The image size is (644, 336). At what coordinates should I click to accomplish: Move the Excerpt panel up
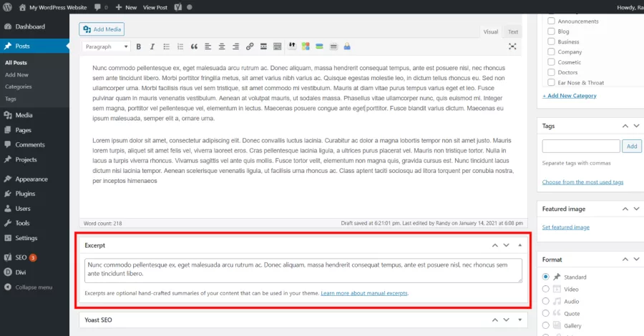pos(495,245)
